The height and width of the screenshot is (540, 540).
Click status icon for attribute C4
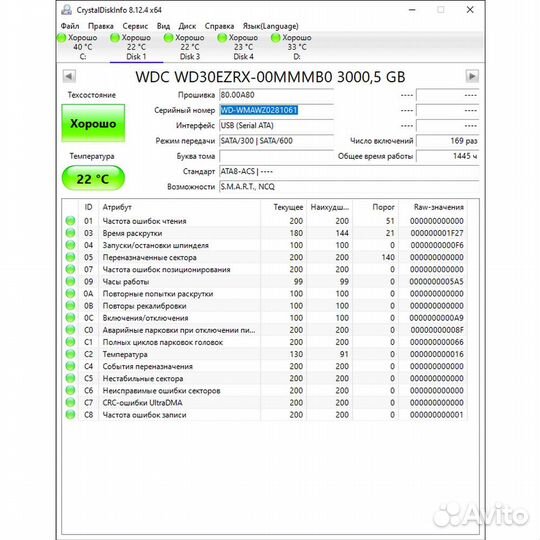(x=71, y=366)
